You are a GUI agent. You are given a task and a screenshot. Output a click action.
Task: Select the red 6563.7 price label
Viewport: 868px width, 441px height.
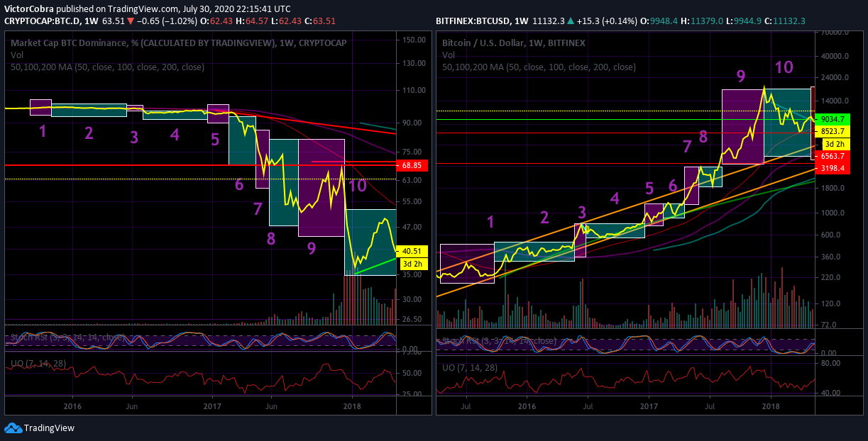834,156
